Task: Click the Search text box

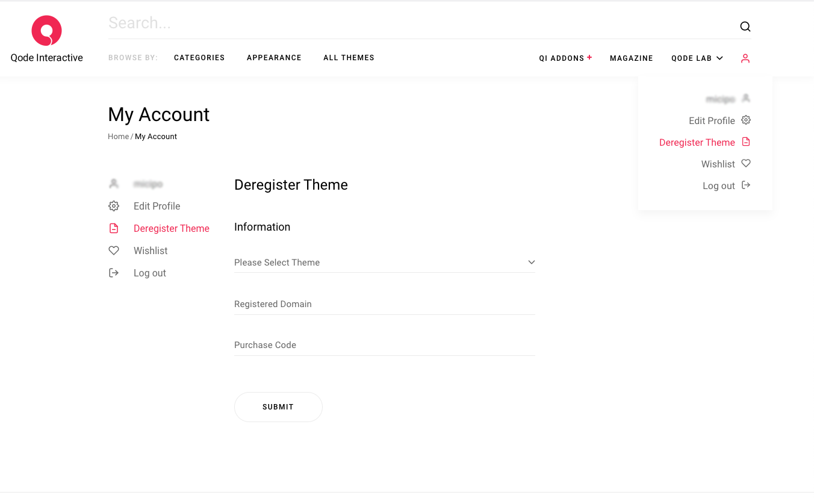Action: pyautogui.click(x=415, y=23)
